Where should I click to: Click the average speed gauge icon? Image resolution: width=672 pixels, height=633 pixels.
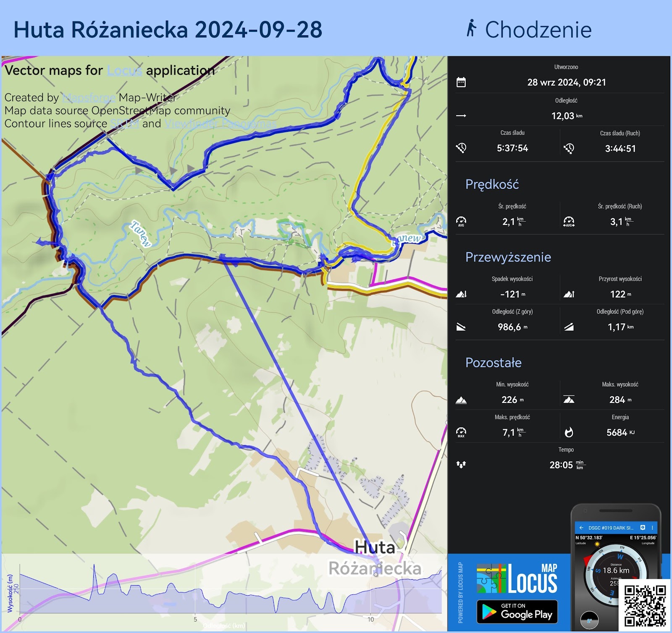(x=461, y=221)
